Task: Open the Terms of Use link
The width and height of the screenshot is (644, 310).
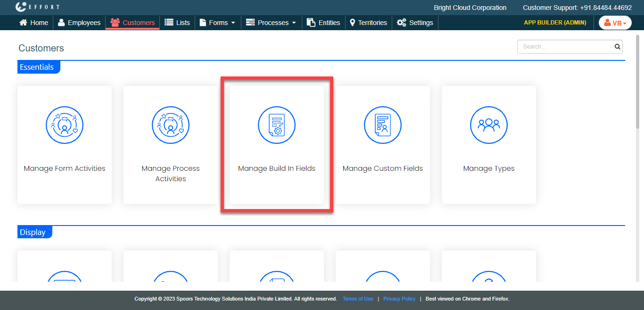Action: 358,299
